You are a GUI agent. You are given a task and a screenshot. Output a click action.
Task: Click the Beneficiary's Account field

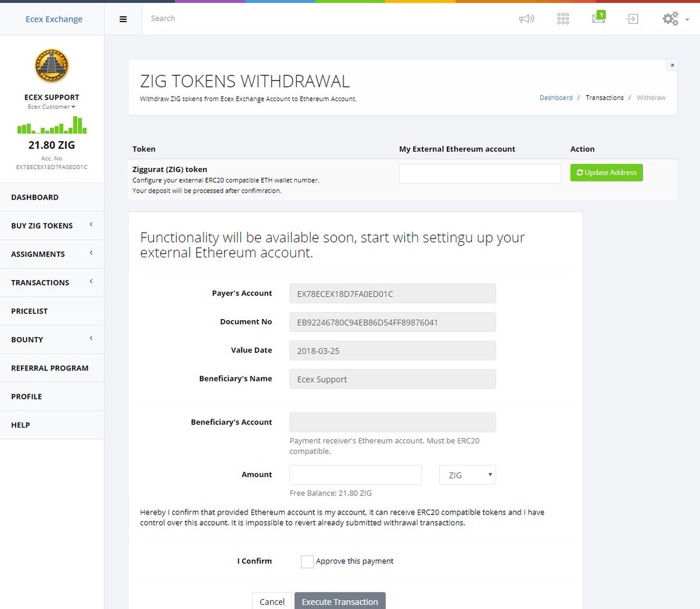click(393, 422)
